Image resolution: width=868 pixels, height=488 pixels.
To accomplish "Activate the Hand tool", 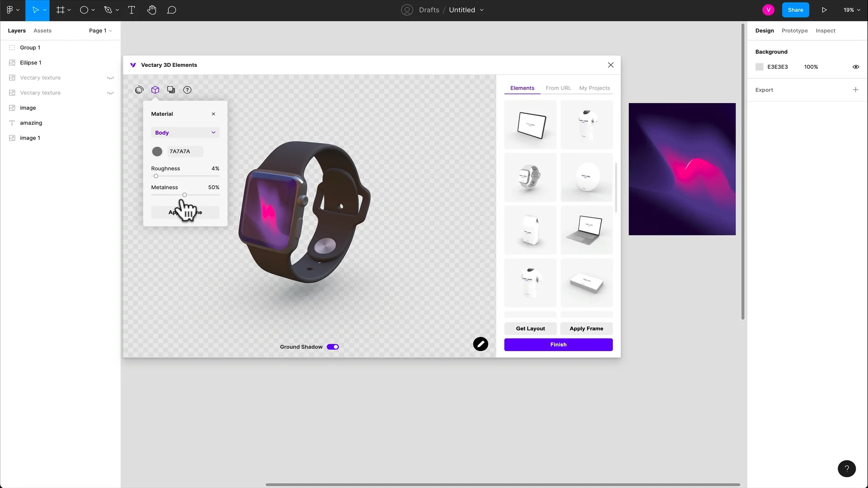I will 152,10.
